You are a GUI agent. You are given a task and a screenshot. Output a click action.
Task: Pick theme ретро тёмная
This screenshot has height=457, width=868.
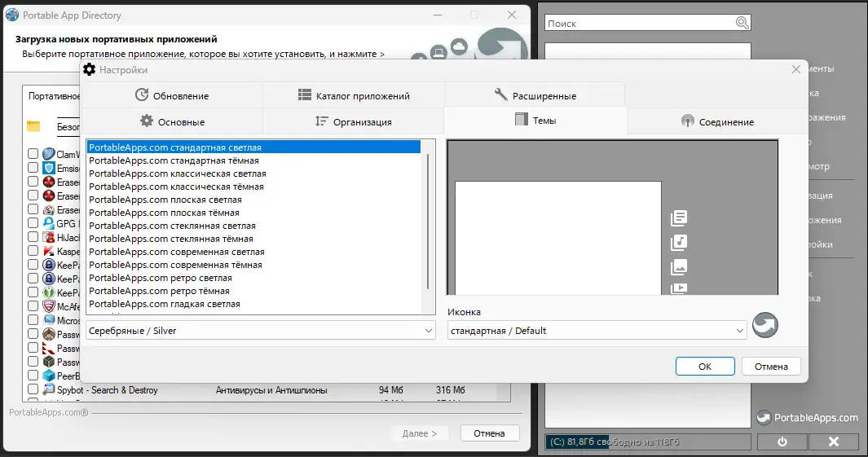pos(253,291)
